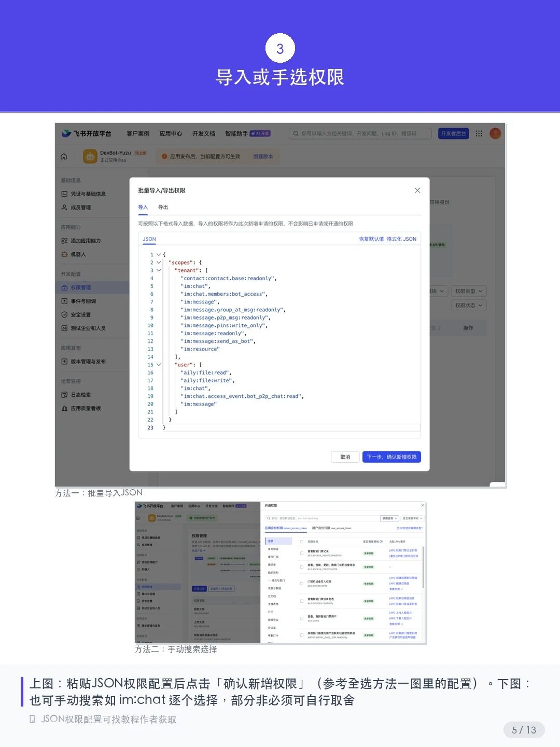Open the 应用中心 top menu item
This screenshot has width=560, height=747.
pos(171,133)
